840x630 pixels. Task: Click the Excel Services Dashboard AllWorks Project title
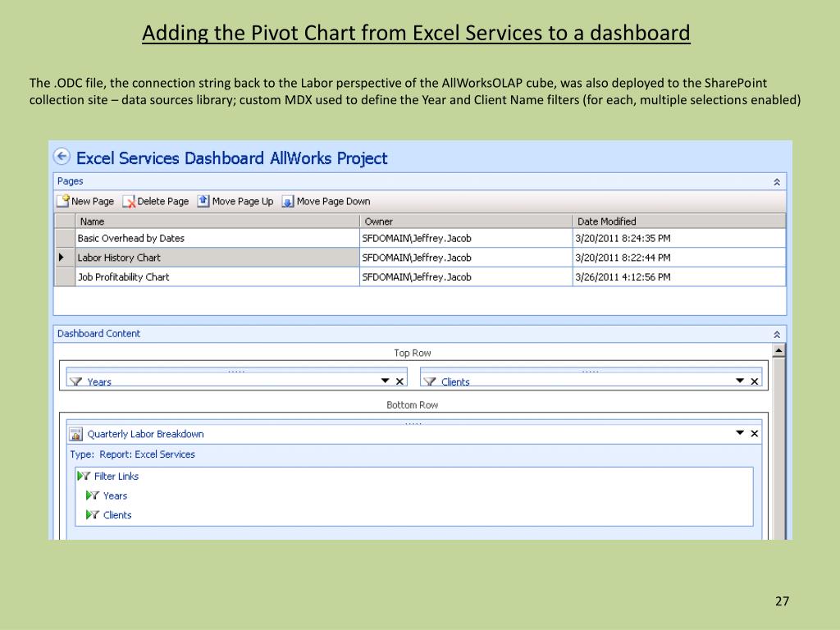[231, 158]
